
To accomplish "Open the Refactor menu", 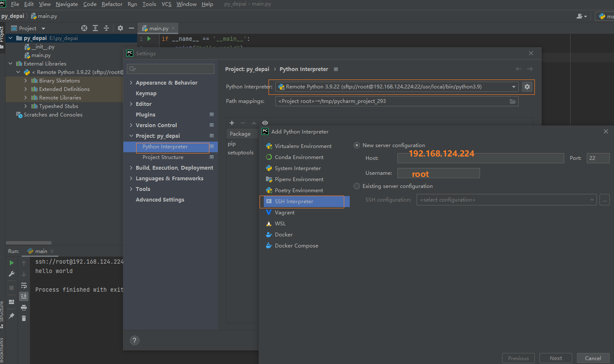I will 112,4.
